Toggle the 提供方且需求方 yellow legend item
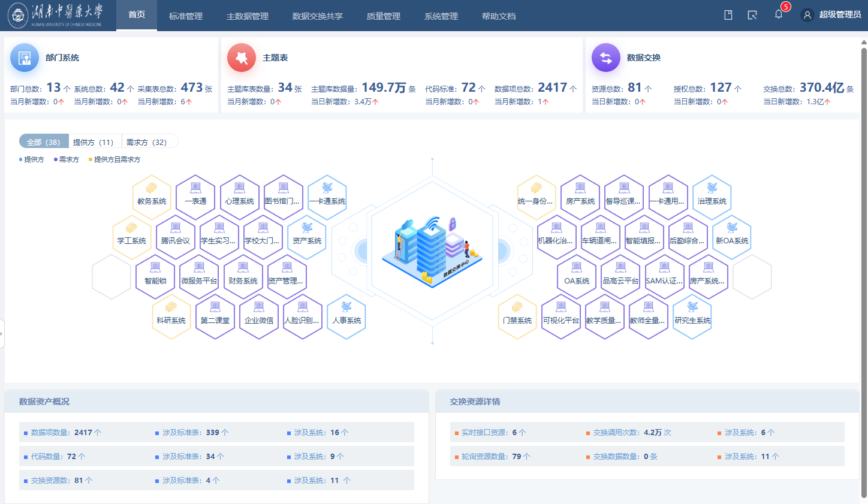This screenshot has height=504, width=868. (114, 159)
